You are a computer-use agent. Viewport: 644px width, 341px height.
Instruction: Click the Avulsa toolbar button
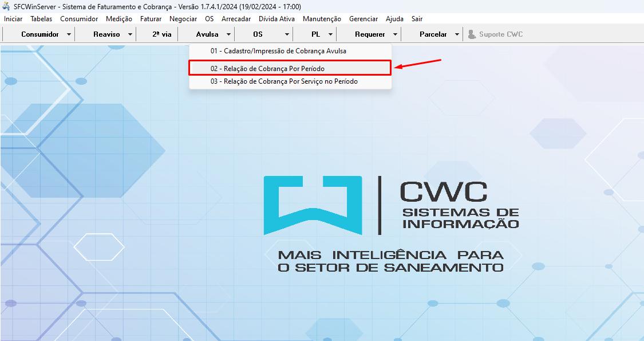click(x=207, y=34)
